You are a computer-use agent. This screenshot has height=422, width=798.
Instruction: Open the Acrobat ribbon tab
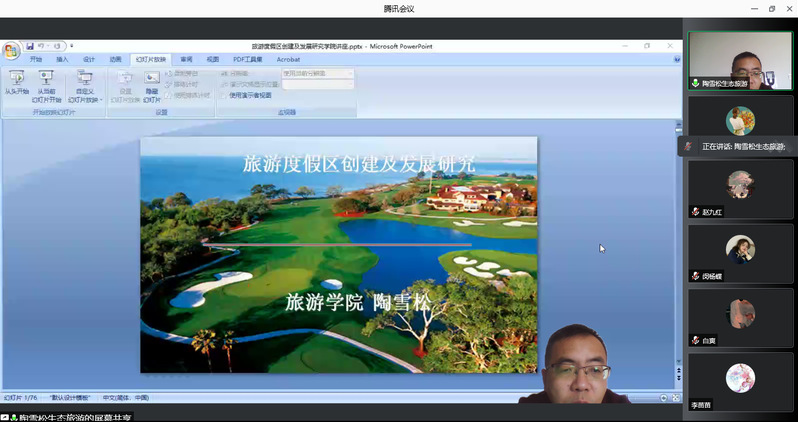(x=288, y=60)
